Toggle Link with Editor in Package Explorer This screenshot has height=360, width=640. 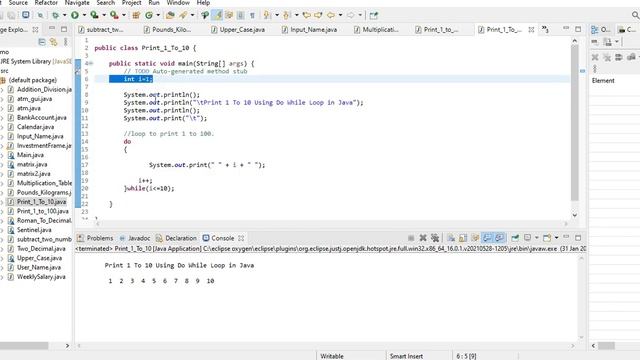(53, 42)
